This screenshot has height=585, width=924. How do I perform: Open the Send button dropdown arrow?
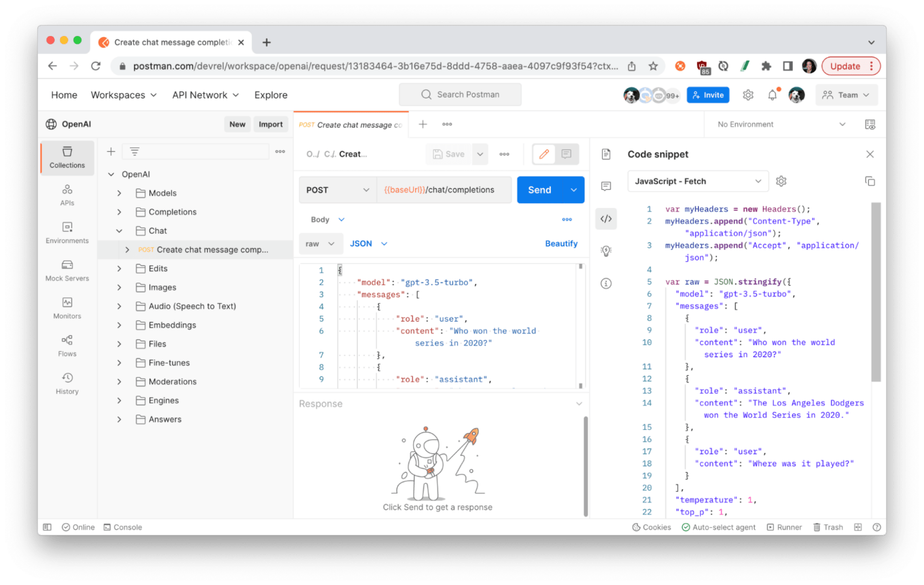coord(573,189)
